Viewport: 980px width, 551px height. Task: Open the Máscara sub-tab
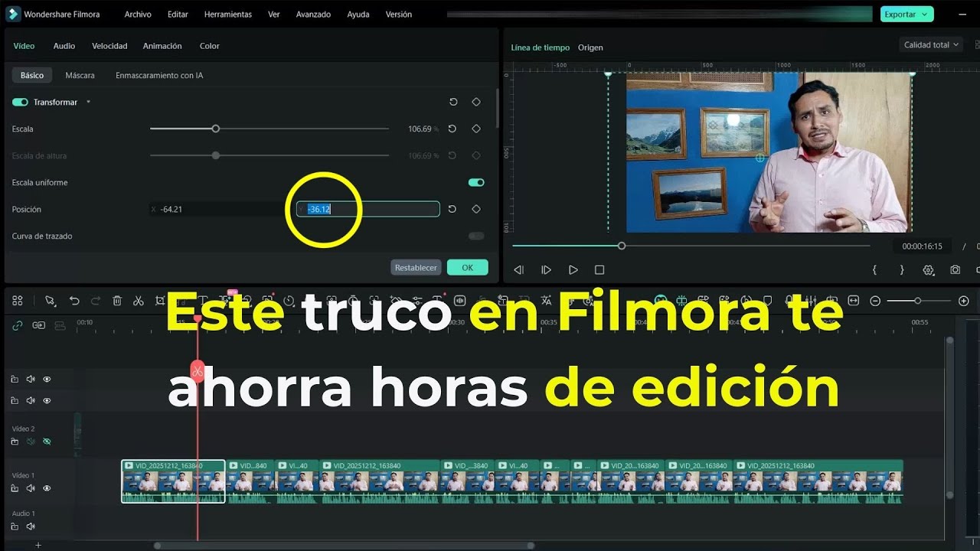coord(80,75)
